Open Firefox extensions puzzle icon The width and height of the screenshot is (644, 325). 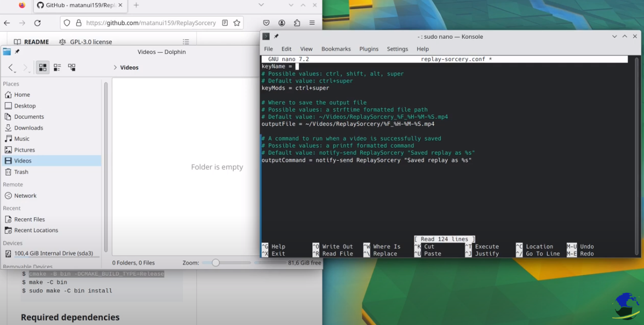pos(297,23)
